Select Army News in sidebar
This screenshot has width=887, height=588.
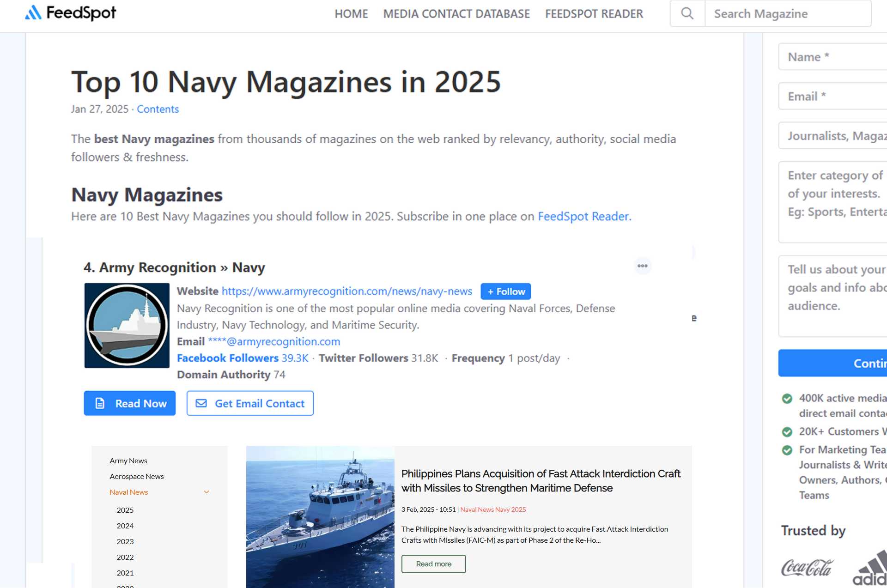pyautogui.click(x=128, y=461)
